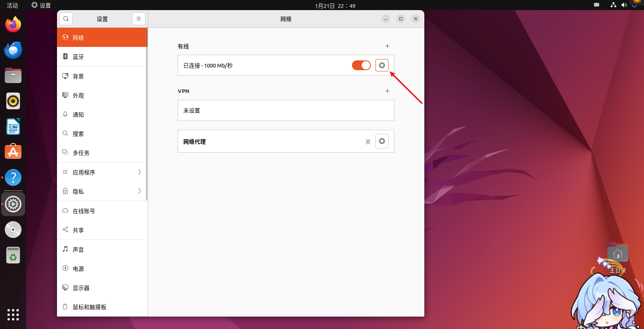Image resolution: width=644 pixels, height=329 pixels.
Task: Open wired connection gear settings
Action: tap(382, 65)
